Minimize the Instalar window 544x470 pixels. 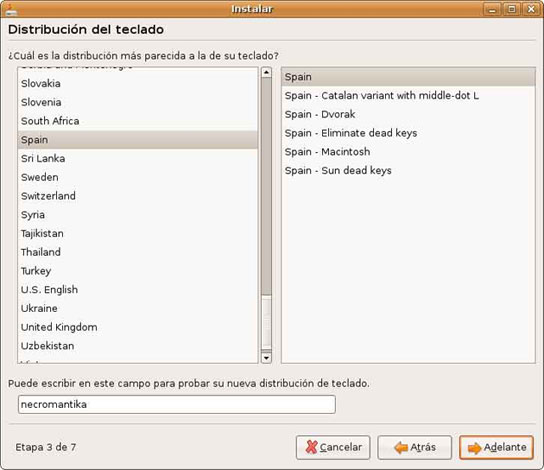coord(492,9)
